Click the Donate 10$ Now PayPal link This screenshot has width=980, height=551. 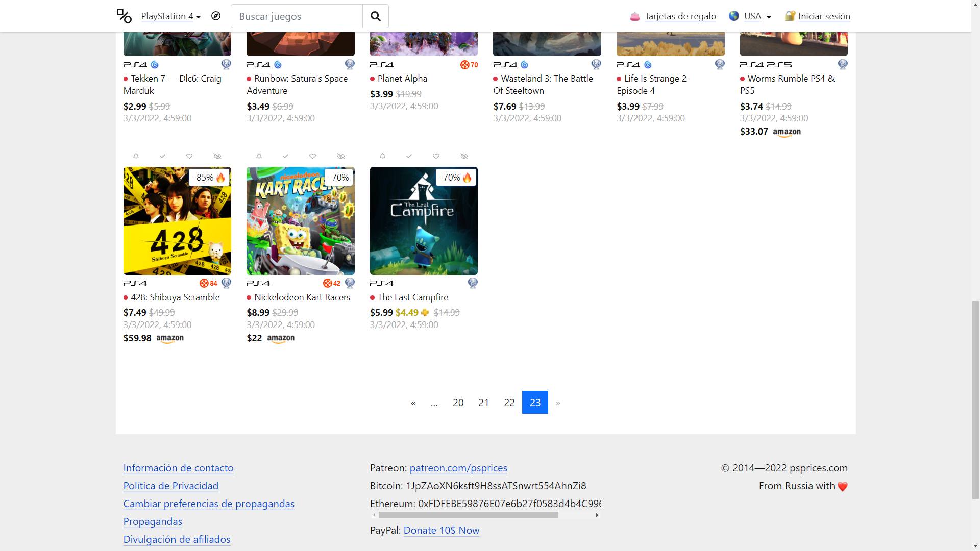[x=441, y=530]
